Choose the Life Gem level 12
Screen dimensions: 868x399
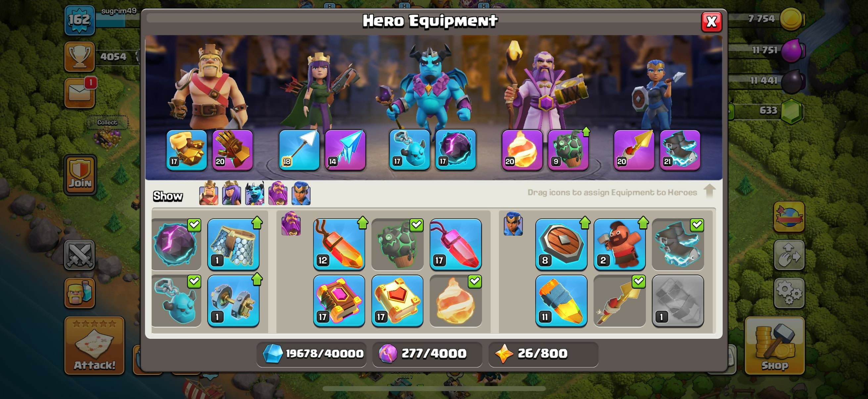[339, 244]
